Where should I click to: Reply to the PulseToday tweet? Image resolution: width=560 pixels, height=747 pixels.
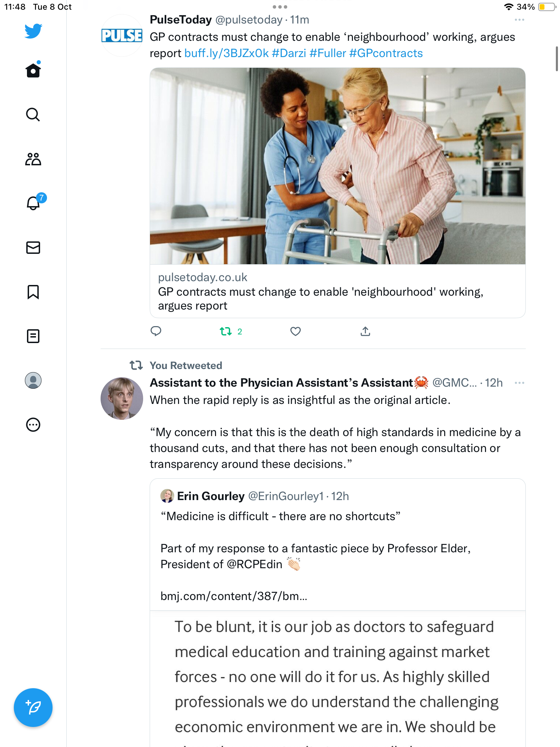(x=156, y=331)
